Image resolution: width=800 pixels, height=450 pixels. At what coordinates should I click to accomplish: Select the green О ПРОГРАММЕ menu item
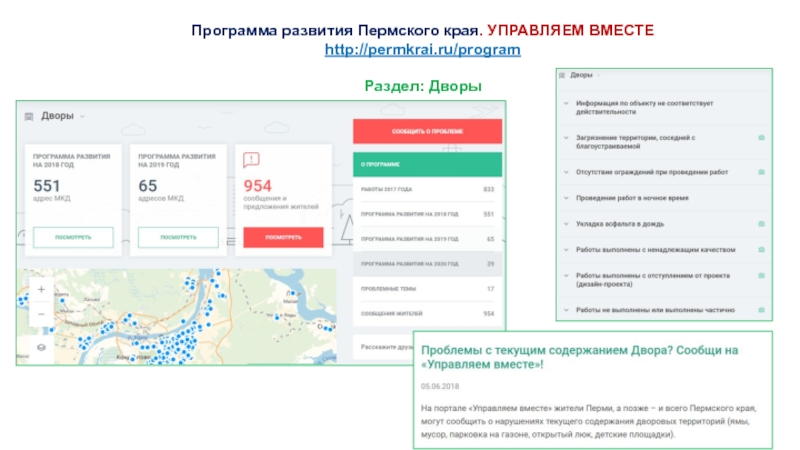(427, 164)
